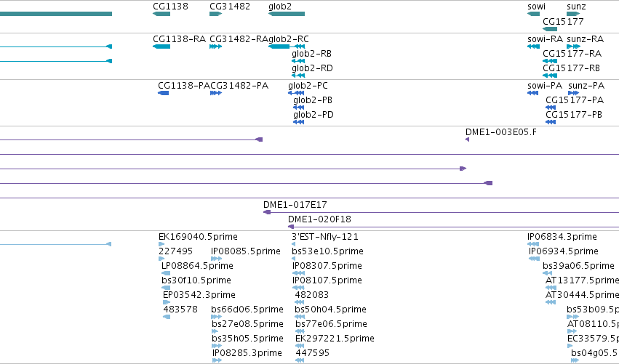
Task: Select the glob2-PB protein feature
Action: click(299, 108)
